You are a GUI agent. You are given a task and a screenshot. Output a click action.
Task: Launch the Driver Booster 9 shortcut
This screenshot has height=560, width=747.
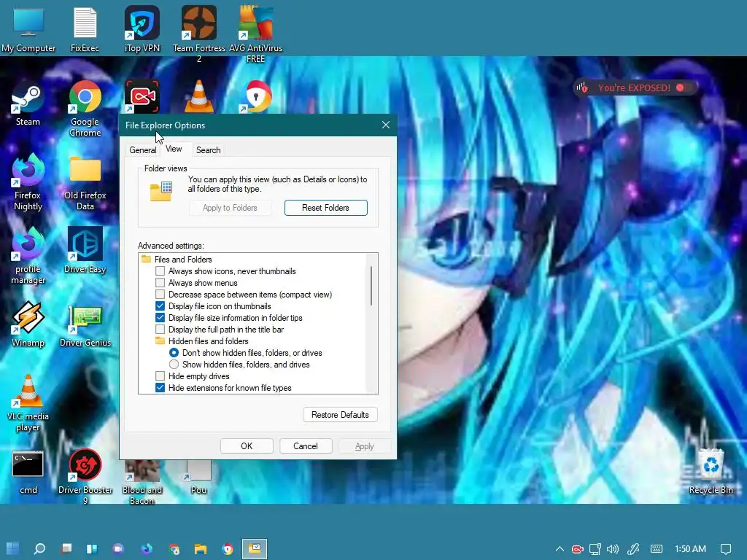(85, 477)
